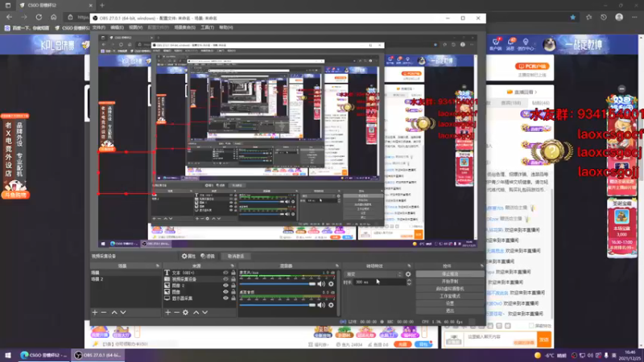This screenshot has width=644, height=362.
Task: Toggle visibility of 视频采集设备 source
Action: click(225, 279)
